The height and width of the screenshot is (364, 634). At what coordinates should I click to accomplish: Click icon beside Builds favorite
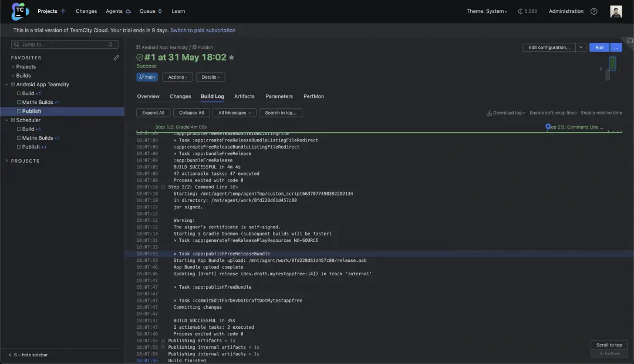pos(13,76)
